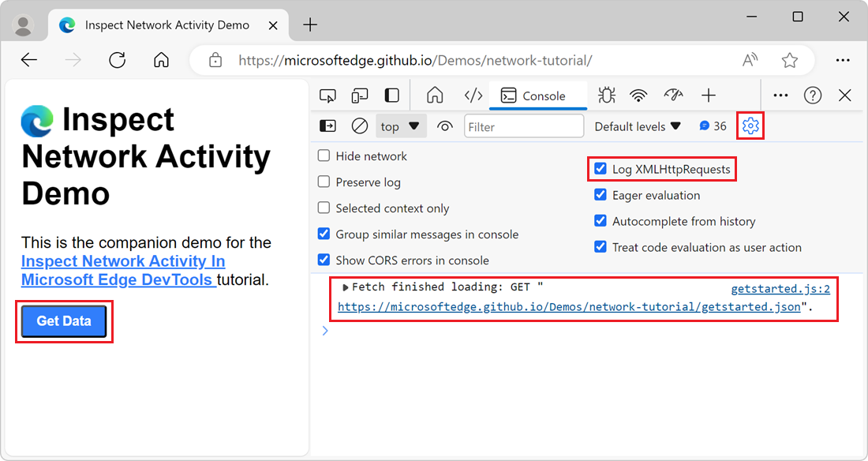Create a live expression in console

444,126
